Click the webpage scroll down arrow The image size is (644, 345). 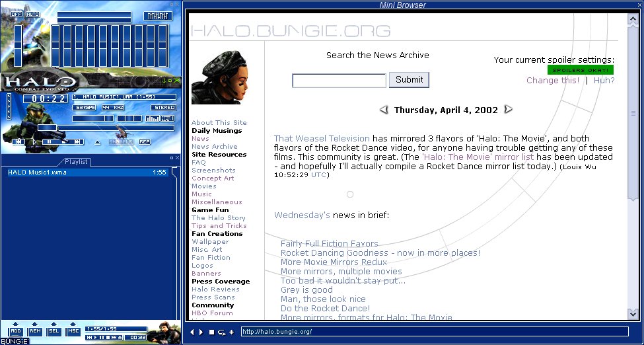(633, 314)
